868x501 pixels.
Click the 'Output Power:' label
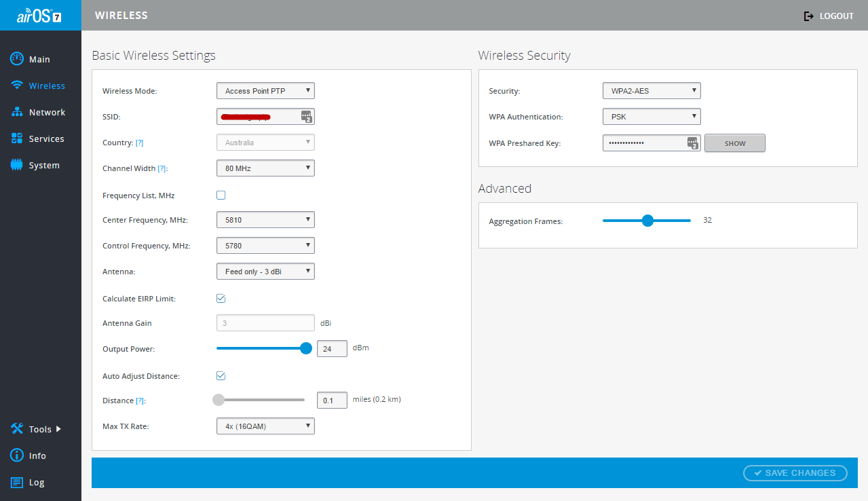pos(129,349)
